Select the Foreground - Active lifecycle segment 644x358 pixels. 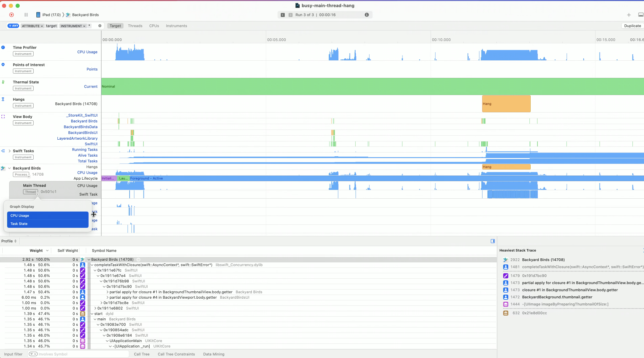tap(387, 178)
